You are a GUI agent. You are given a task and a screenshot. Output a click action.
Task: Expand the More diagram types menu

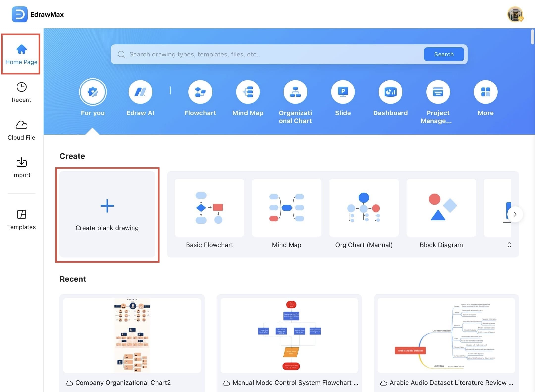(x=485, y=92)
